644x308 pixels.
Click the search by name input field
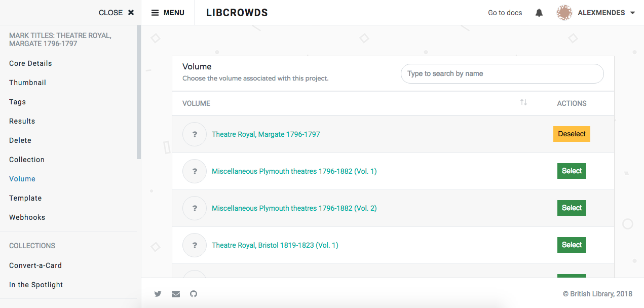(x=502, y=73)
